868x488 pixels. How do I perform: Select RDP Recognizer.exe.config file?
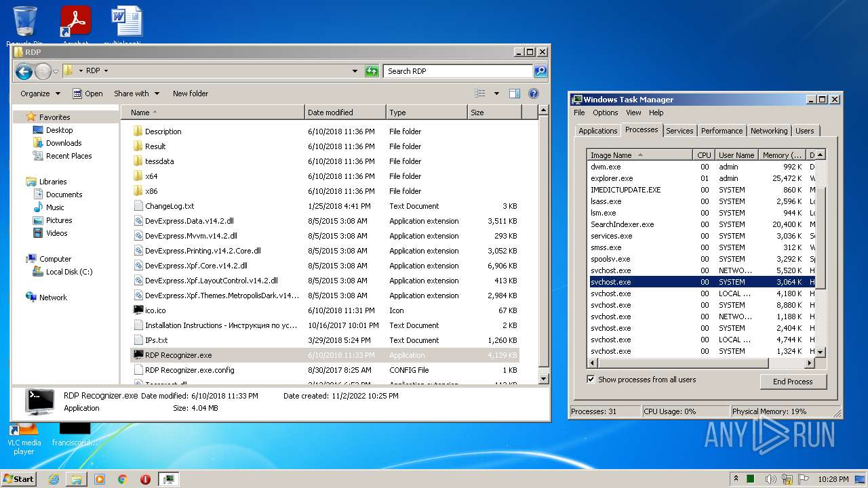(x=325, y=370)
